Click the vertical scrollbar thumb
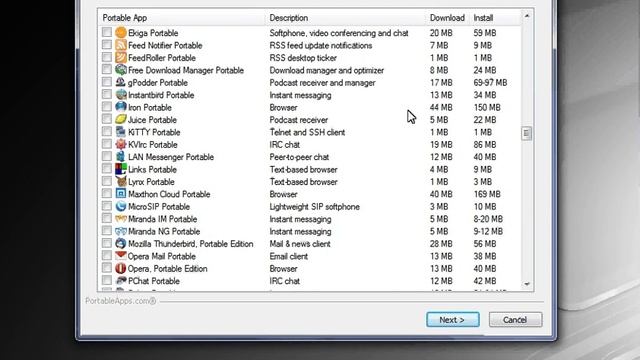Viewport: 640px width, 360px height. point(527,133)
